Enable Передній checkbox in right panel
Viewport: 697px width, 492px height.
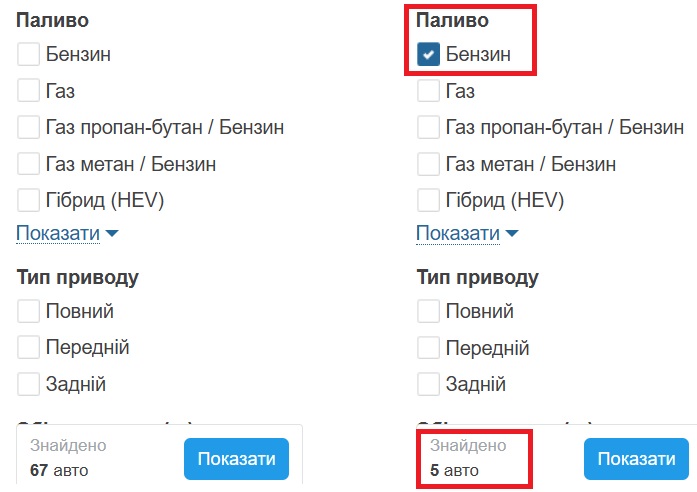pos(429,348)
